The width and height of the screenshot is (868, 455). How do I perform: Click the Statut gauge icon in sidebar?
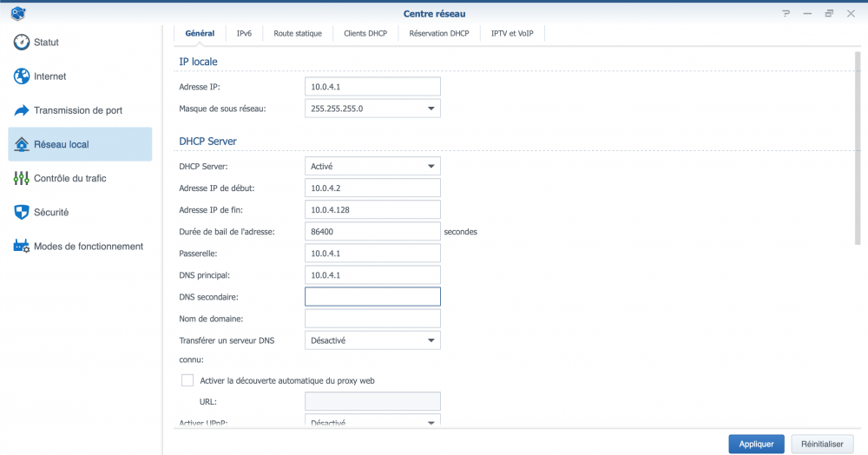22,43
